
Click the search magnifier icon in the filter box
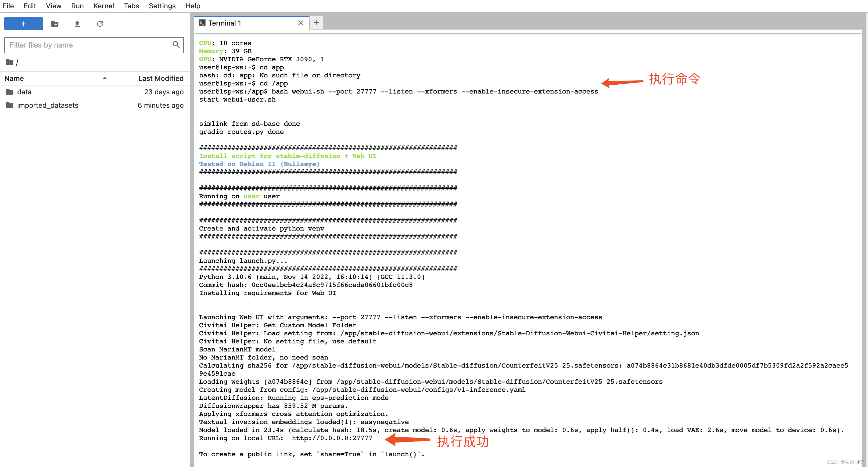click(x=176, y=45)
